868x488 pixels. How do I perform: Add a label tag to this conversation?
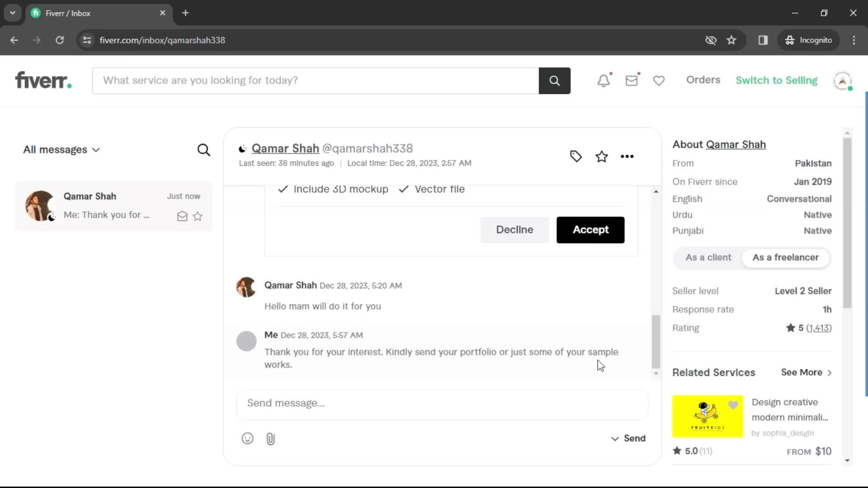(x=576, y=156)
